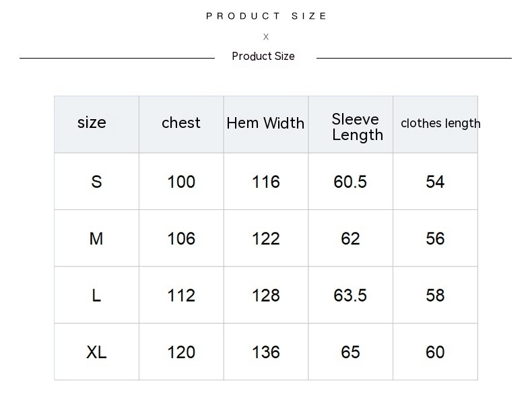Screen dimensions: 532x414
Task: Select the clothes length column header
Action: pos(440,123)
